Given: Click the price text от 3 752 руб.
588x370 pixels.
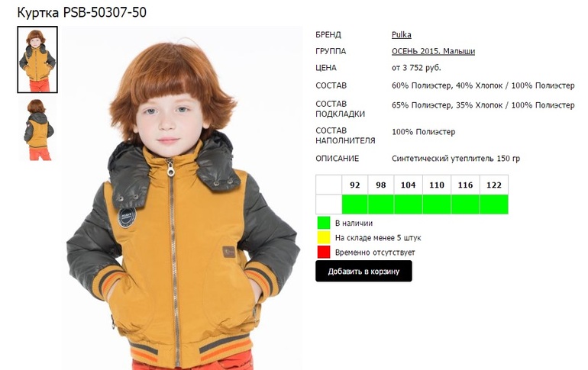Looking at the screenshot, I should coord(416,68).
